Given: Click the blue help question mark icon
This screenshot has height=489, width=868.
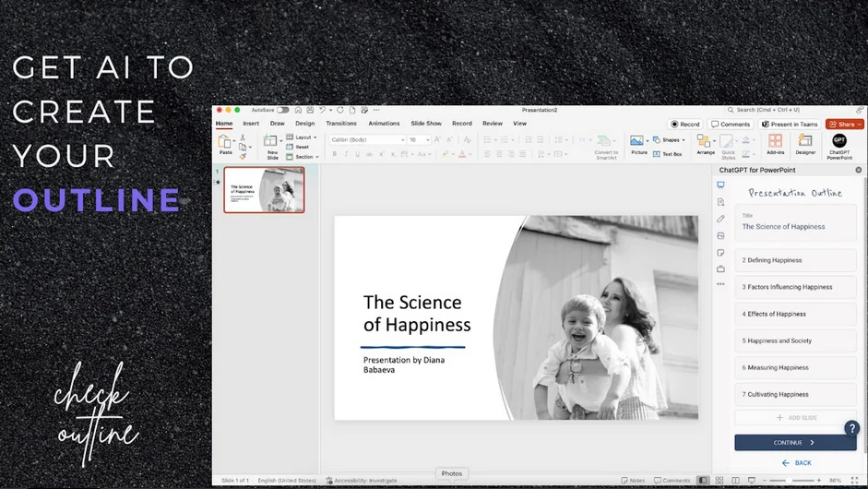Looking at the screenshot, I should pos(851,427).
